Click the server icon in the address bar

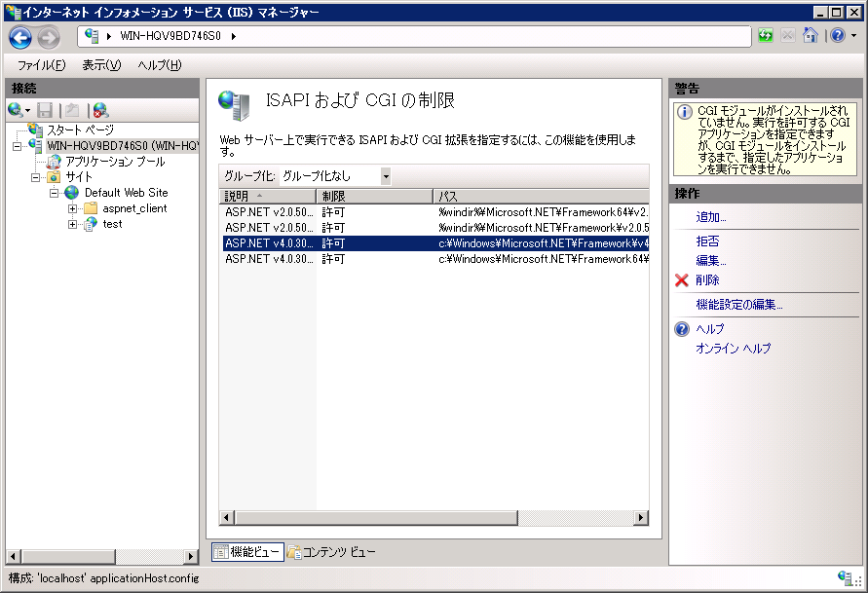click(x=92, y=36)
